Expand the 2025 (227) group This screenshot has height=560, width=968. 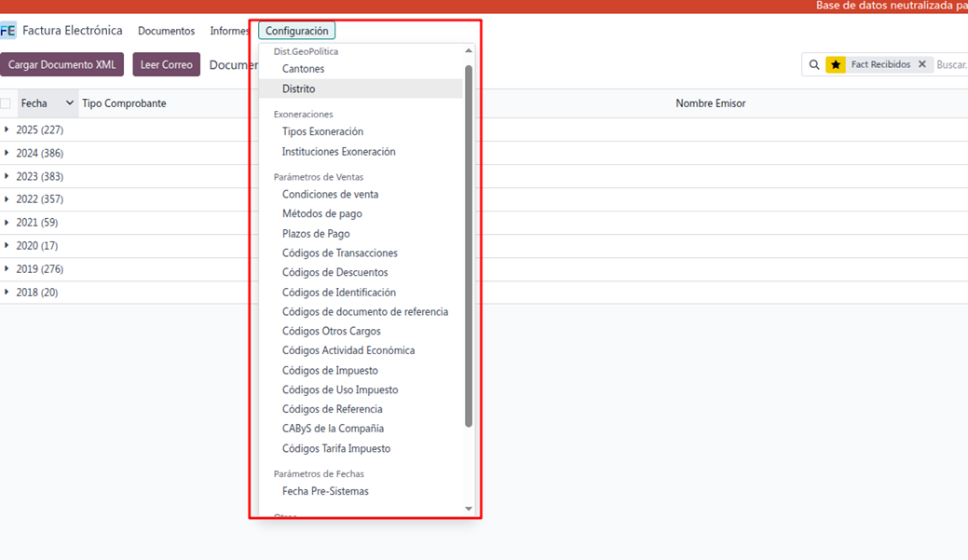pos(7,130)
